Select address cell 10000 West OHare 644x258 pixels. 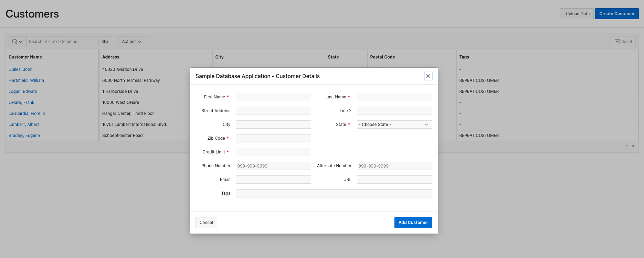[x=120, y=103]
